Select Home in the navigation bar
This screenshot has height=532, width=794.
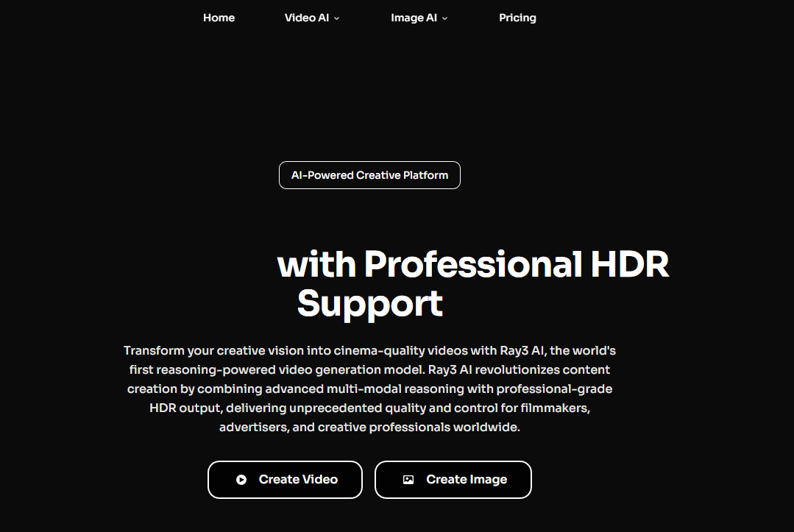[219, 18]
